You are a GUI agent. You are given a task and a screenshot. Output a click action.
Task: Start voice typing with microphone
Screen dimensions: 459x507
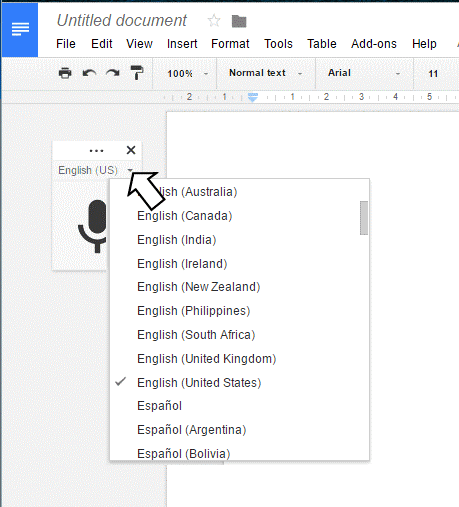pos(93,226)
